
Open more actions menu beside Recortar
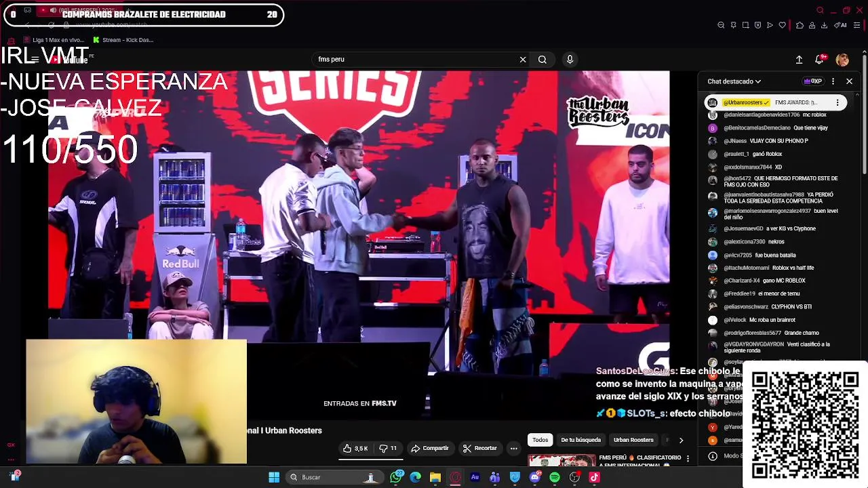pyautogui.click(x=513, y=448)
